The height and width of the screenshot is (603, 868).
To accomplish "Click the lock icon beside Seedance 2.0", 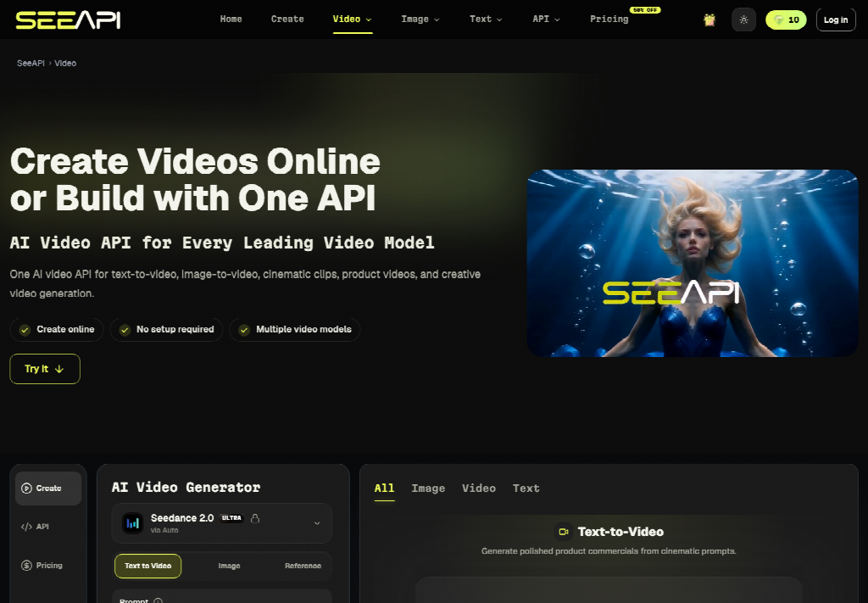I will 254,518.
